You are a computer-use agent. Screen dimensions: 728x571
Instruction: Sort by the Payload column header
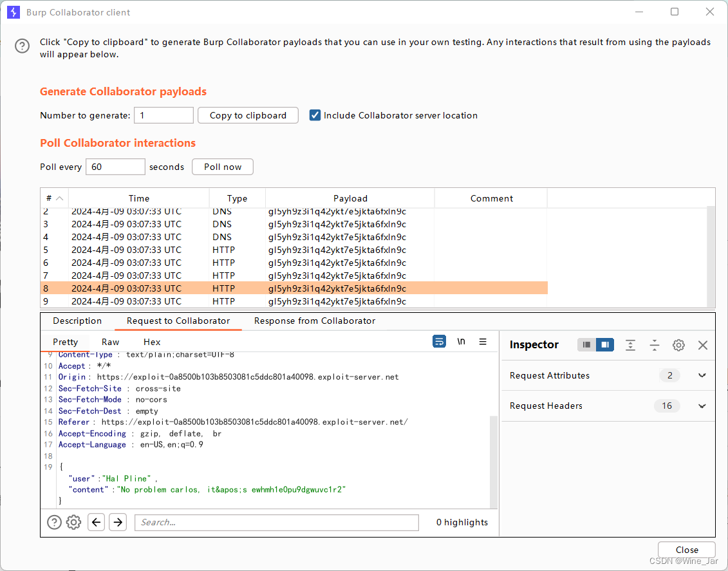click(350, 198)
